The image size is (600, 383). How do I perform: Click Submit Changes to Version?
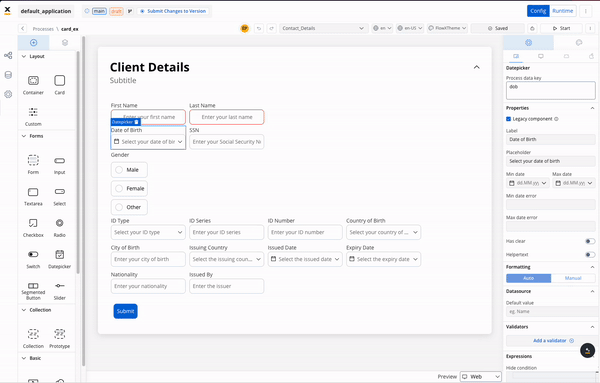(173, 11)
